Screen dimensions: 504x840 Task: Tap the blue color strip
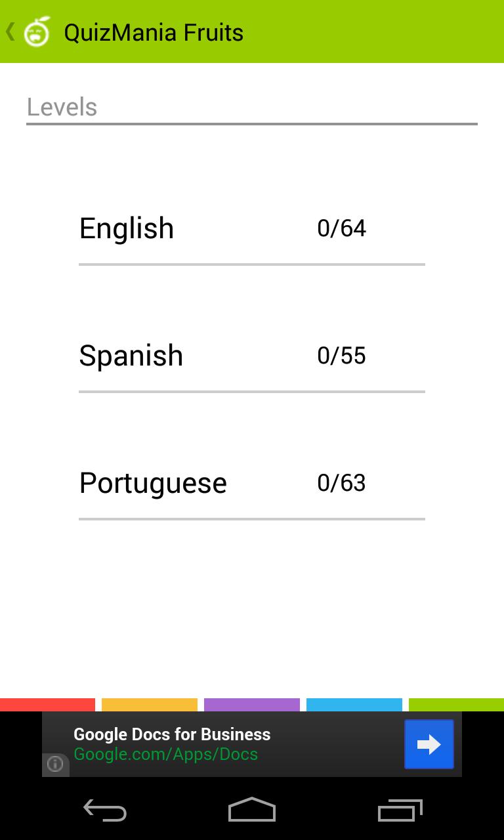point(354,705)
